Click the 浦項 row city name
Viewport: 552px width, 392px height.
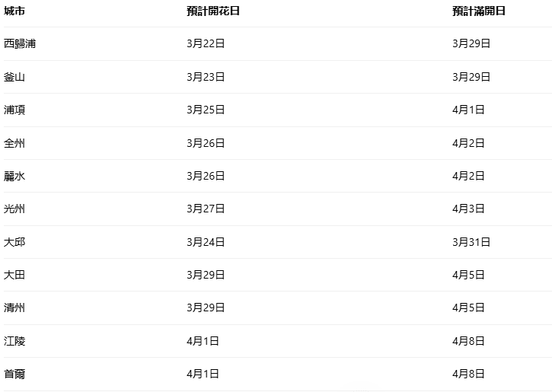pos(14,110)
